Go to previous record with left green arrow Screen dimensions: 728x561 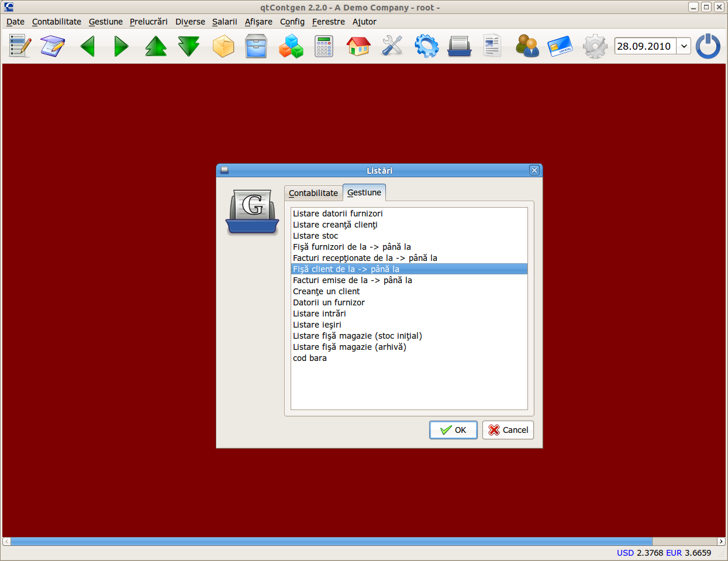click(x=88, y=46)
